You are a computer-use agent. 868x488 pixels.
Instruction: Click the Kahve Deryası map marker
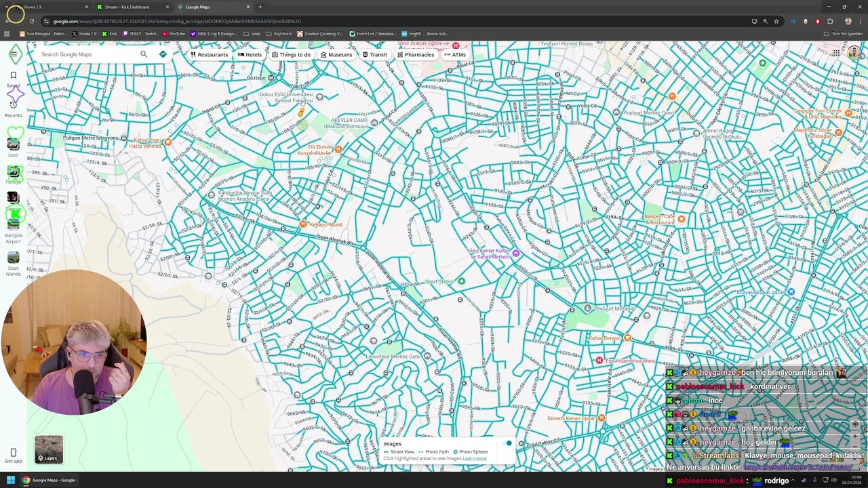627,338
